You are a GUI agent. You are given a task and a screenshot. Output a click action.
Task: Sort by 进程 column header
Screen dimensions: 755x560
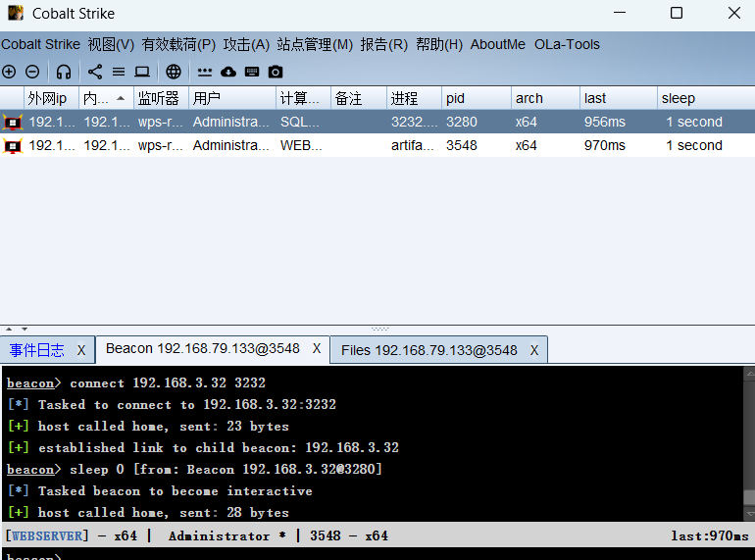click(x=414, y=98)
